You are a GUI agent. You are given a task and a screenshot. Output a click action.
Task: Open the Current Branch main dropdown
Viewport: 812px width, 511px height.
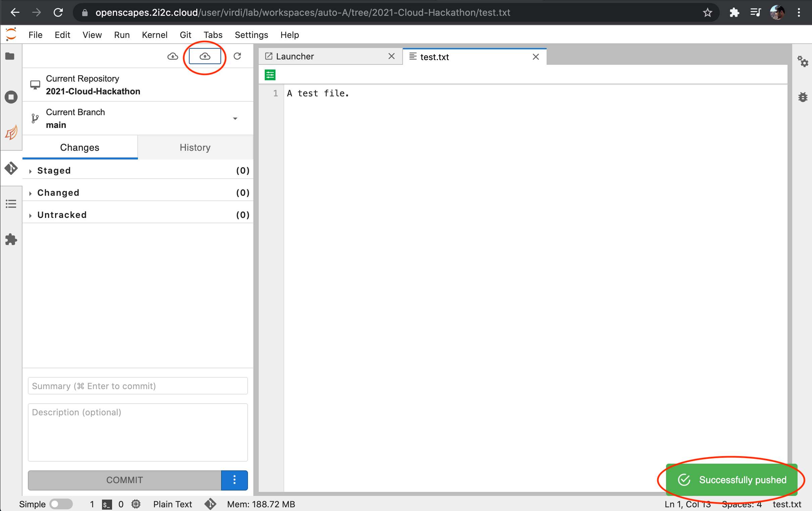click(235, 119)
